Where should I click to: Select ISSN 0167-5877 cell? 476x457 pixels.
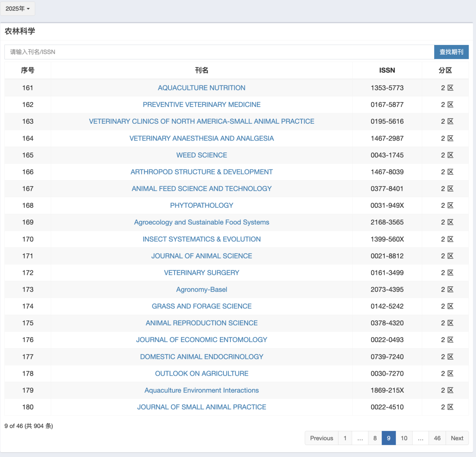coord(387,105)
